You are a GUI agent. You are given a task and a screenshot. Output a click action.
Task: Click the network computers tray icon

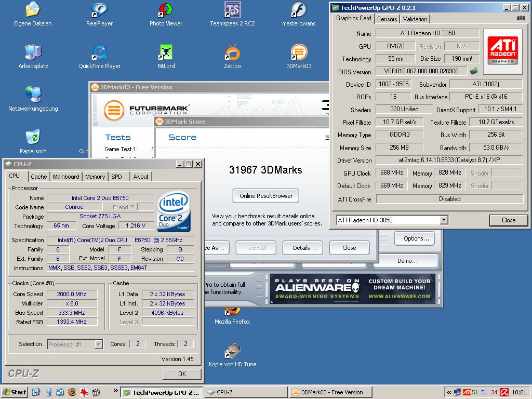(457, 392)
